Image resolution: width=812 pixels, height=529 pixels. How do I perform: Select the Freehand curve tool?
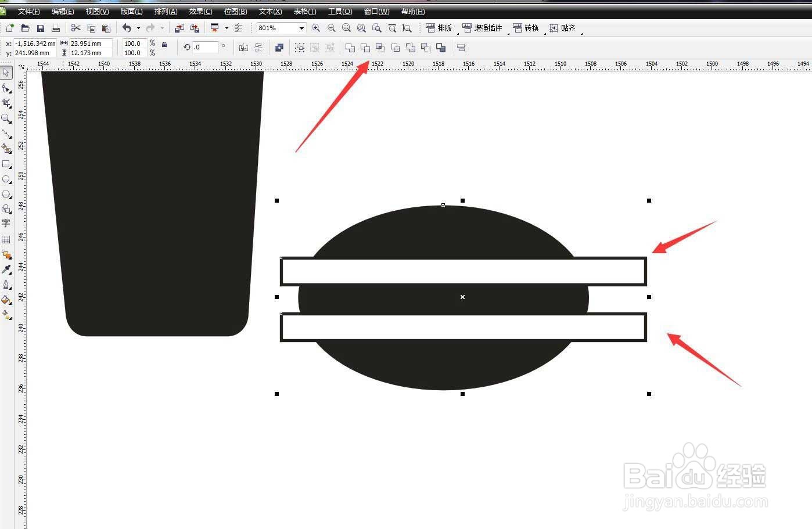[6, 133]
